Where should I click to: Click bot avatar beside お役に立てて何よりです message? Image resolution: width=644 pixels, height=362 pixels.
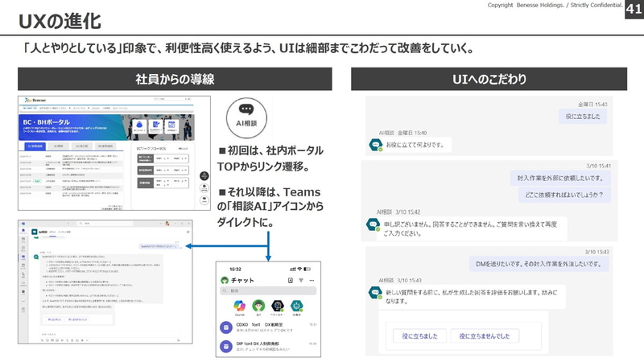tap(375, 145)
